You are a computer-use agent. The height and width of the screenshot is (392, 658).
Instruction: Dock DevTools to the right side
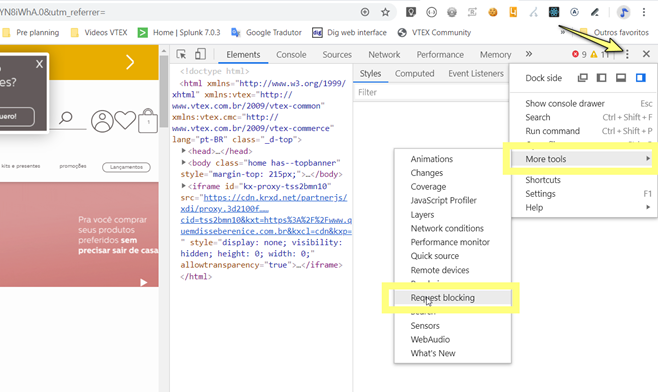click(x=640, y=78)
